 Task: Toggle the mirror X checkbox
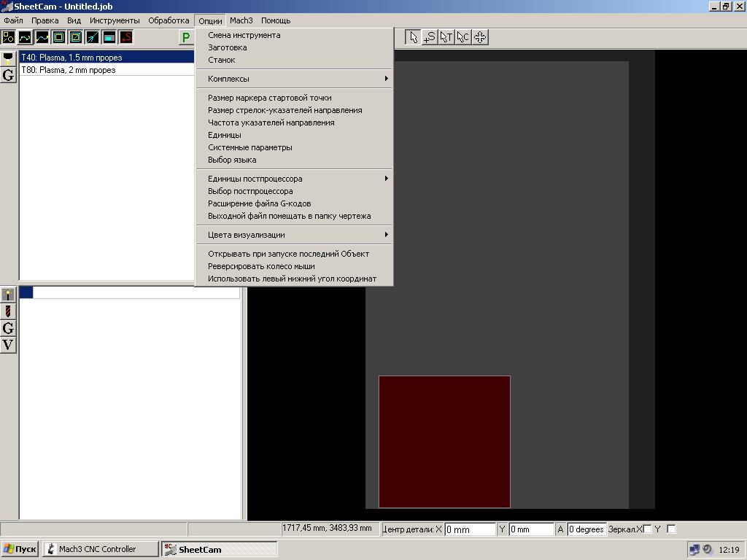(x=647, y=529)
